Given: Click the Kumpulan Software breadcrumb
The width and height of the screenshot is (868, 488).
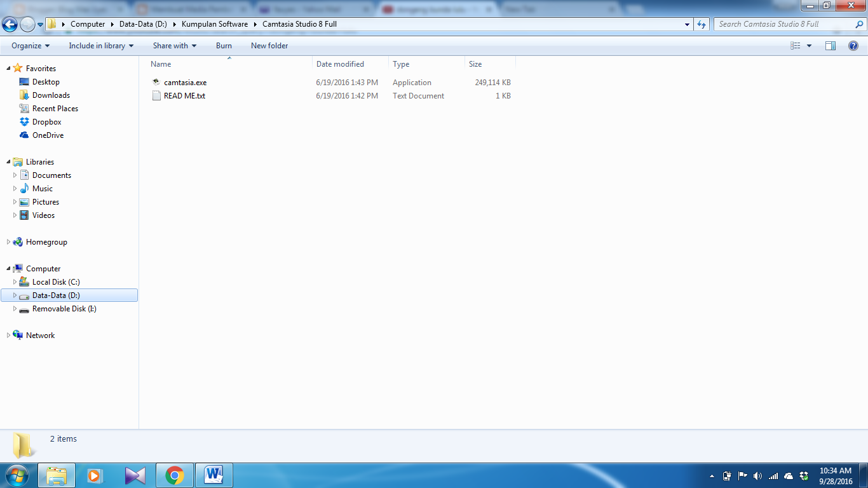Looking at the screenshot, I should 215,24.
